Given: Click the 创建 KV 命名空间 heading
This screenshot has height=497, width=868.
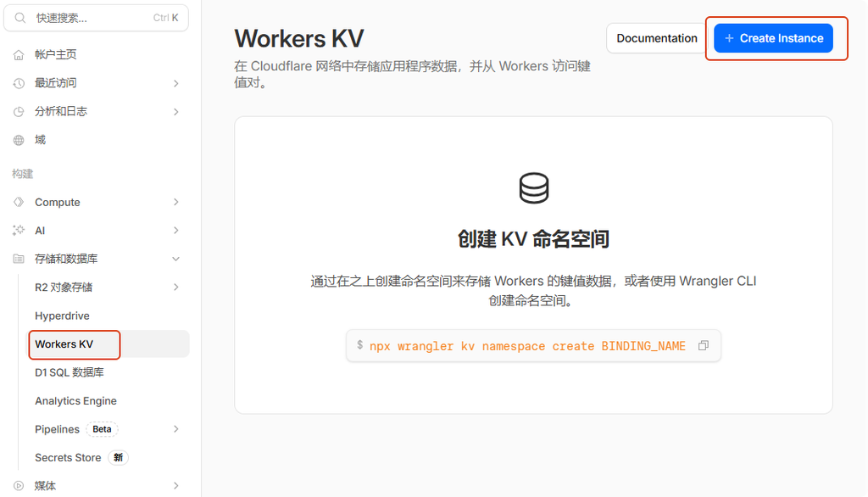Looking at the screenshot, I should [534, 239].
